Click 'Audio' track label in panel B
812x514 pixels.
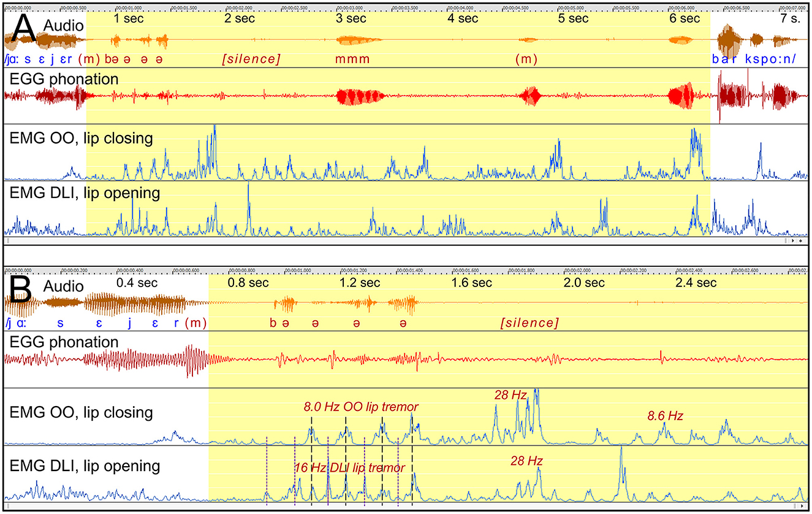(64, 286)
